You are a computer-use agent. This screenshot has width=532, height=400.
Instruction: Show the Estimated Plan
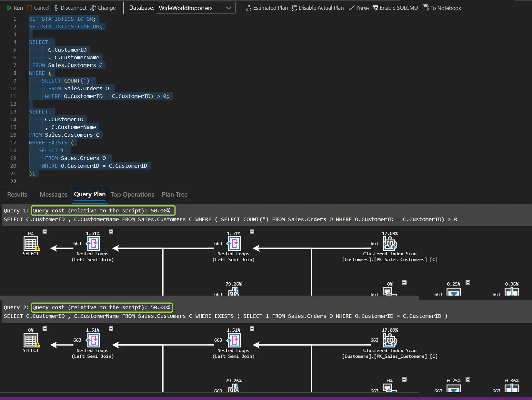[x=267, y=8]
